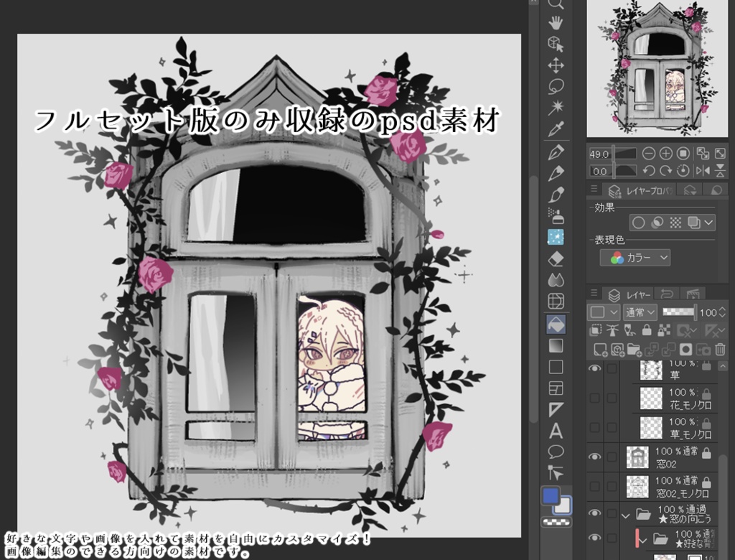Hide the ★好きな背 folder

pos(594,538)
